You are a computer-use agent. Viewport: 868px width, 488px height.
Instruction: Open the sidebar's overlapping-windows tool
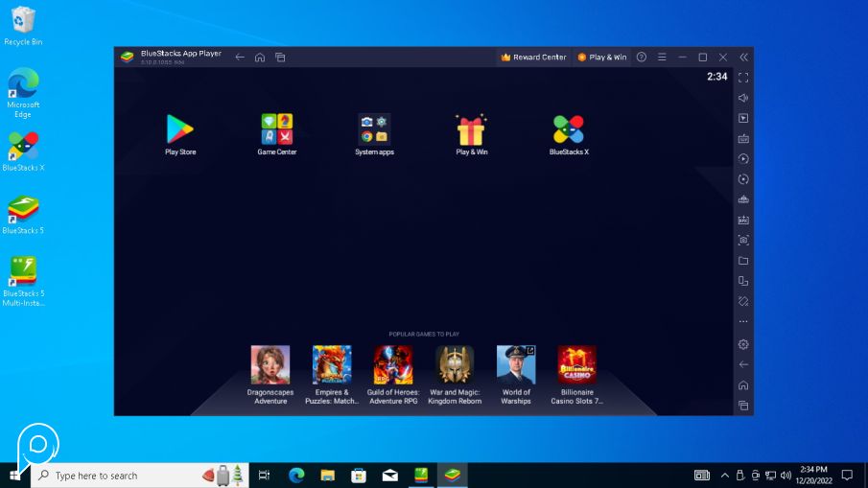[x=743, y=281]
